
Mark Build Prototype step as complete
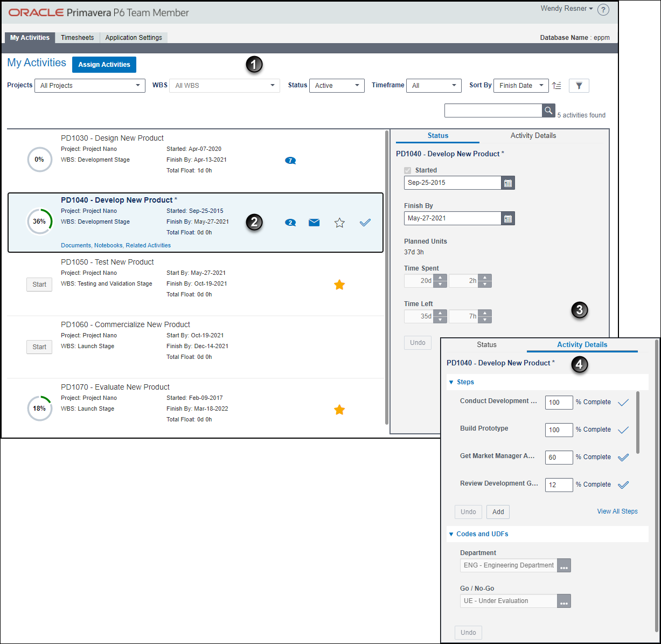point(623,430)
